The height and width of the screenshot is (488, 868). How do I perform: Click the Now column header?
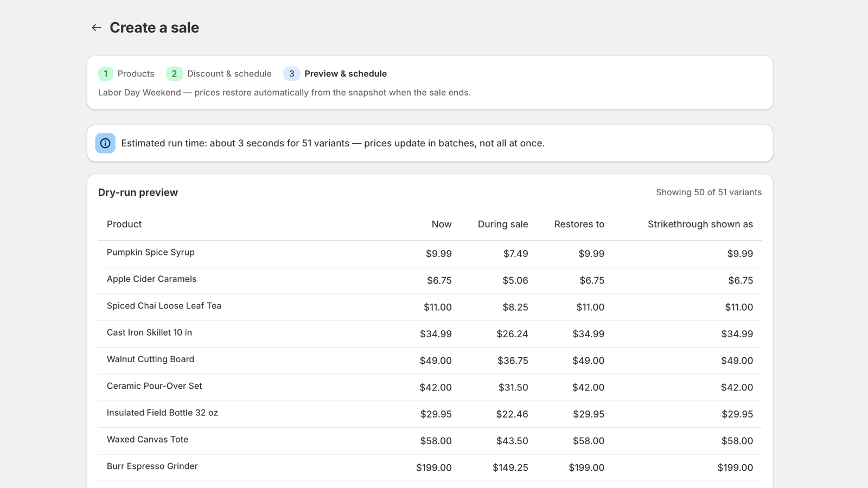click(442, 224)
